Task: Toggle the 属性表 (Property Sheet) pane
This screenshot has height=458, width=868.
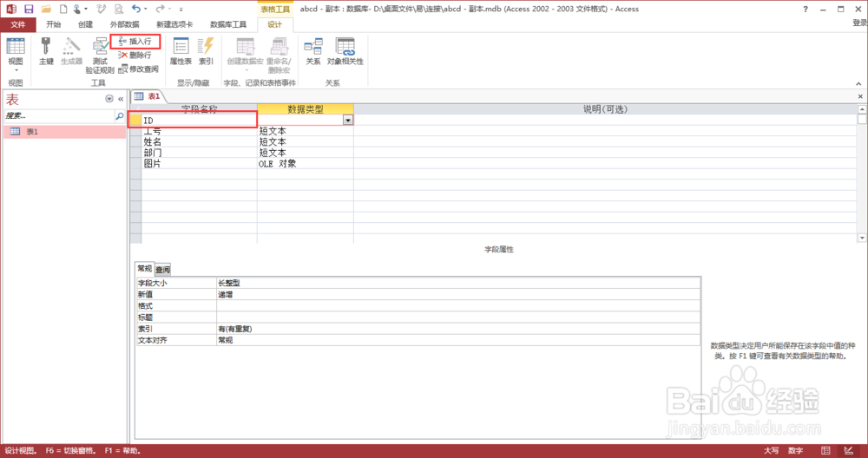Action: click(x=181, y=51)
